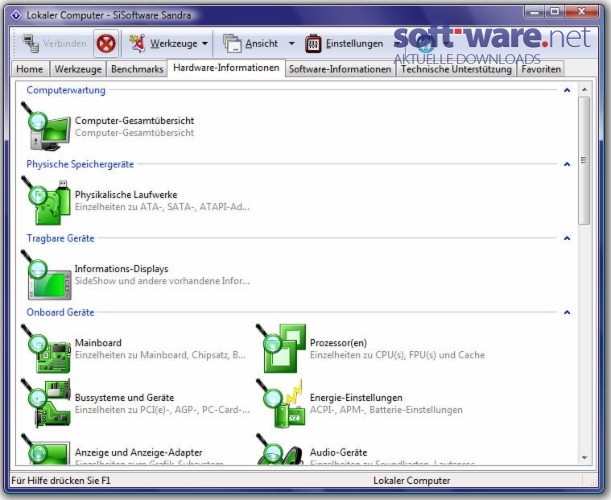Switch to the Software-Informationen tab
The image size is (611, 500).
[x=340, y=69]
